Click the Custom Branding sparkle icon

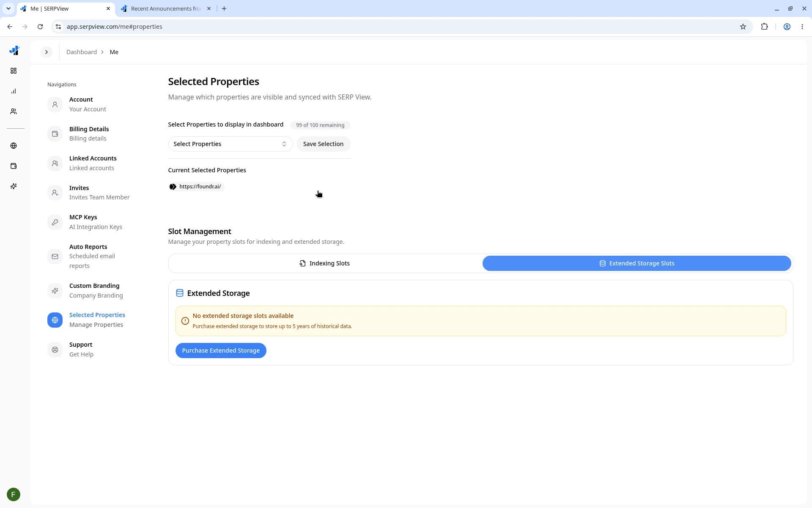pyautogui.click(x=55, y=291)
